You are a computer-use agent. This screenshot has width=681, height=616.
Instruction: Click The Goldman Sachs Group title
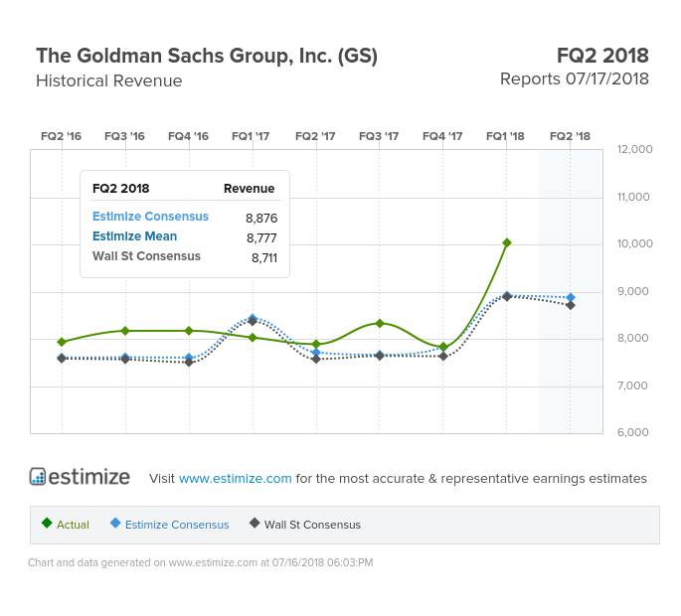click(207, 56)
